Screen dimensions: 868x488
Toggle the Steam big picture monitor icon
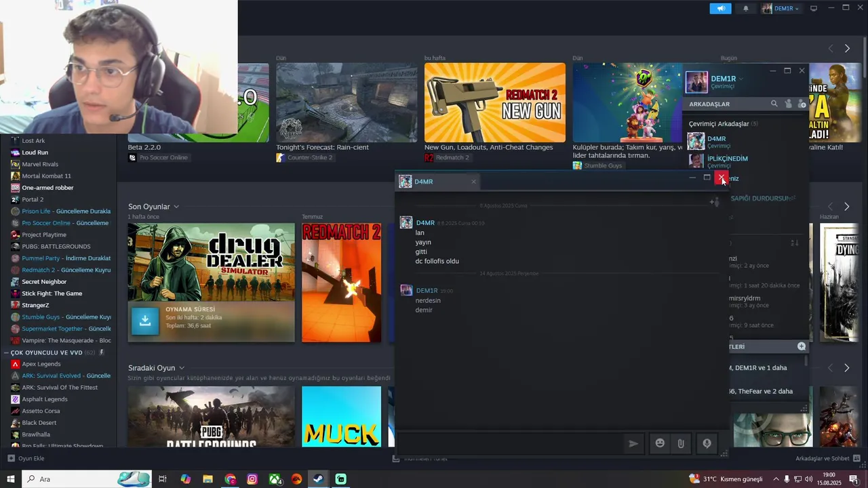tap(814, 8)
